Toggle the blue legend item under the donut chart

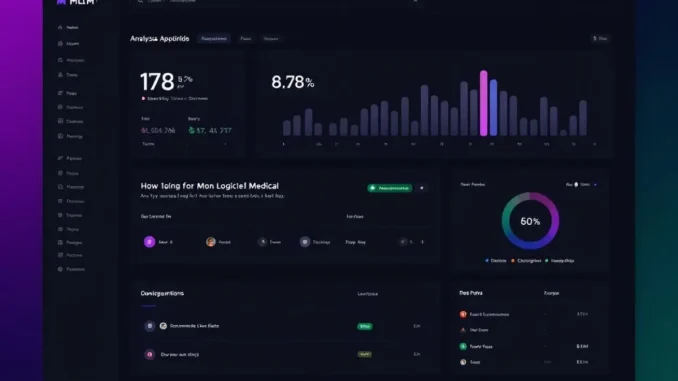point(496,261)
